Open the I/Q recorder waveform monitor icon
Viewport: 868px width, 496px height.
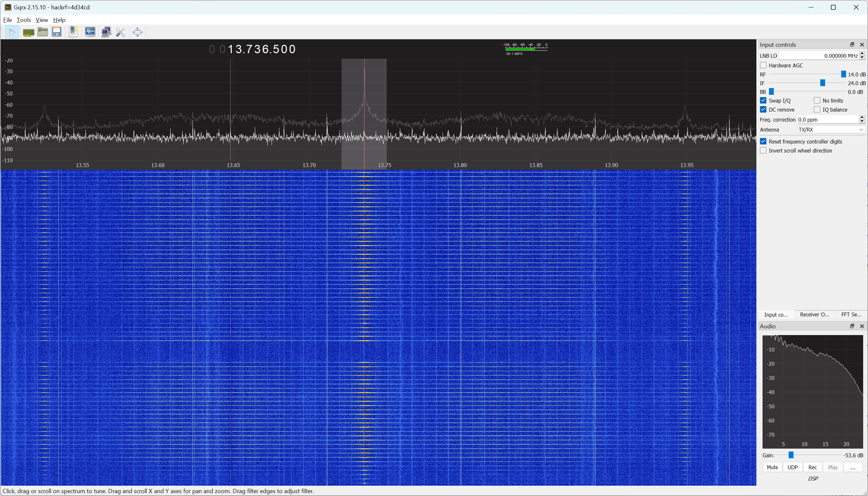tap(90, 32)
